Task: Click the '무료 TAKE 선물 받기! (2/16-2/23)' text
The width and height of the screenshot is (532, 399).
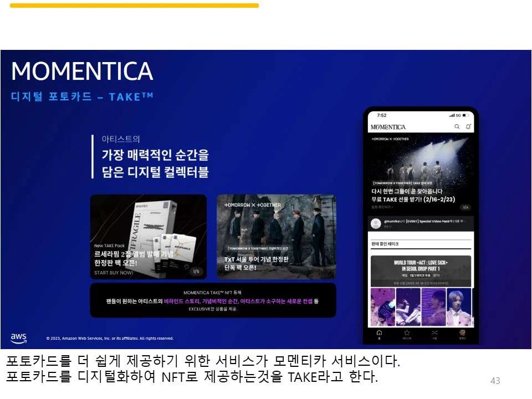Action: coord(413,199)
